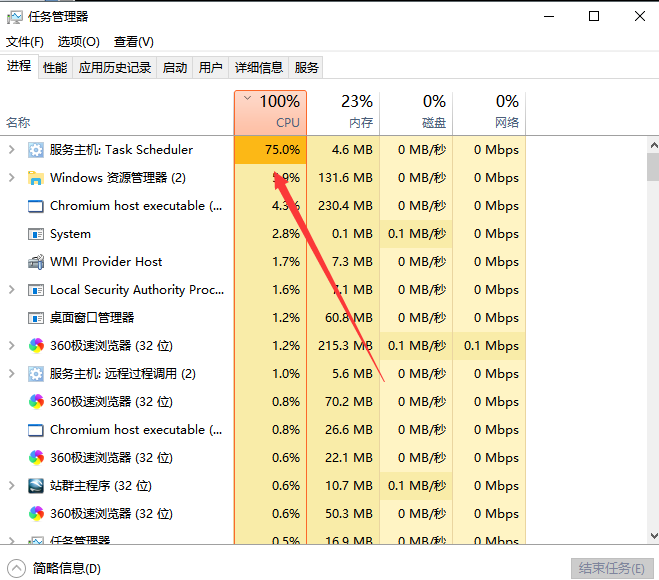
Task: Collapse to 简略信息 view
Action: click(56, 568)
